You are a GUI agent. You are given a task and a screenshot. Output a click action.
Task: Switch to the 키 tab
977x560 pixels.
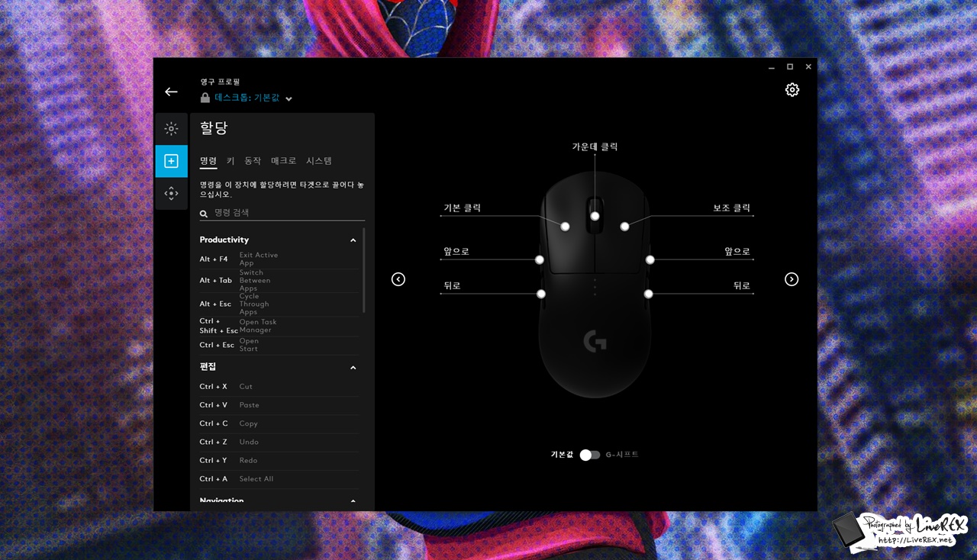[x=231, y=161]
